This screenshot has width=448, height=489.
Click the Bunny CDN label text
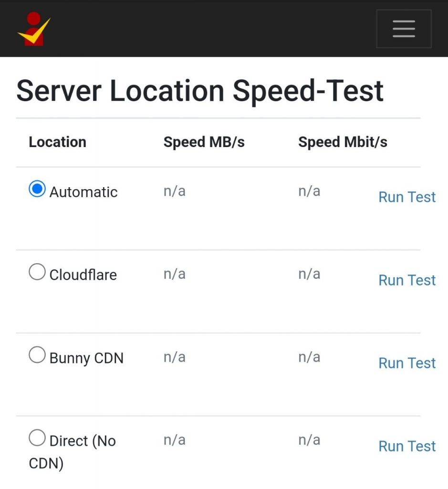87,358
